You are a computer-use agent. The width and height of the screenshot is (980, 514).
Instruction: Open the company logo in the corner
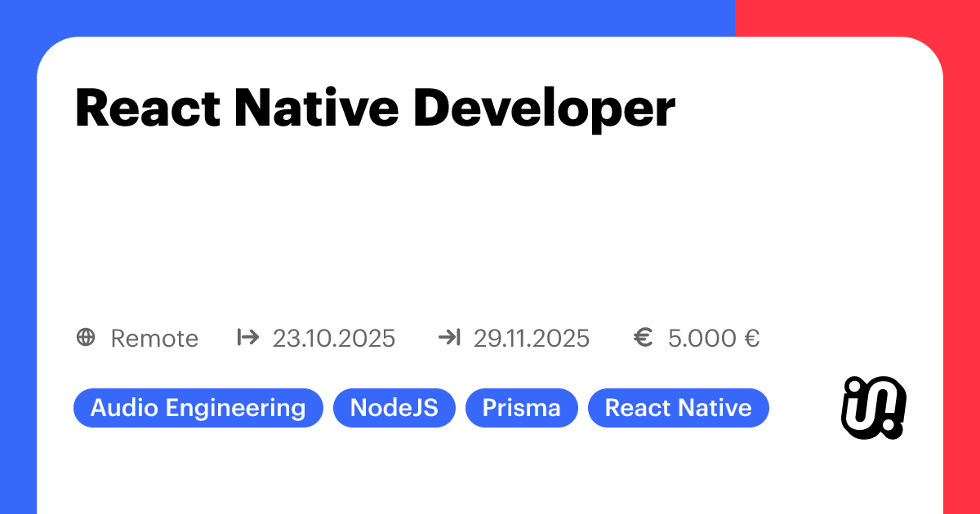875,405
